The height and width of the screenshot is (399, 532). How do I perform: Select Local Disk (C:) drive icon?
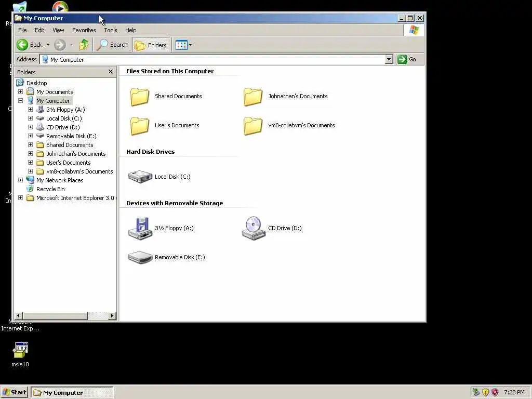[x=140, y=177]
